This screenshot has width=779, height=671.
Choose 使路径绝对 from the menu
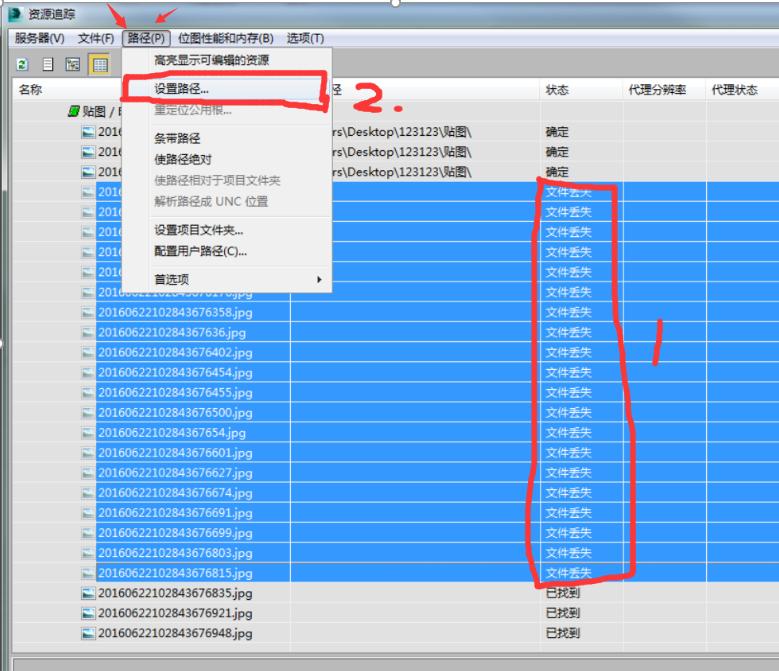click(x=183, y=159)
